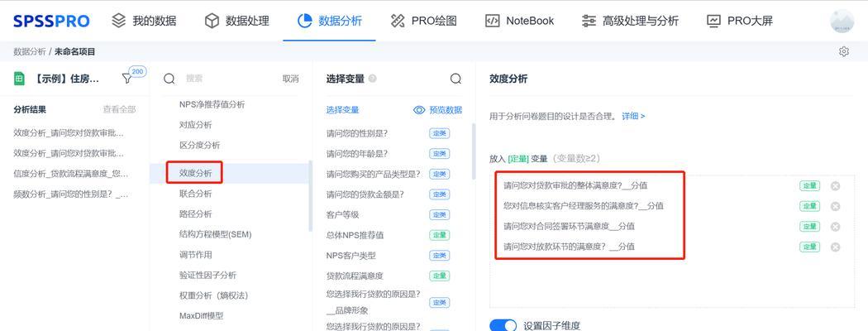Click the variable list scrollbar

pyautogui.click(x=474, y=151)
